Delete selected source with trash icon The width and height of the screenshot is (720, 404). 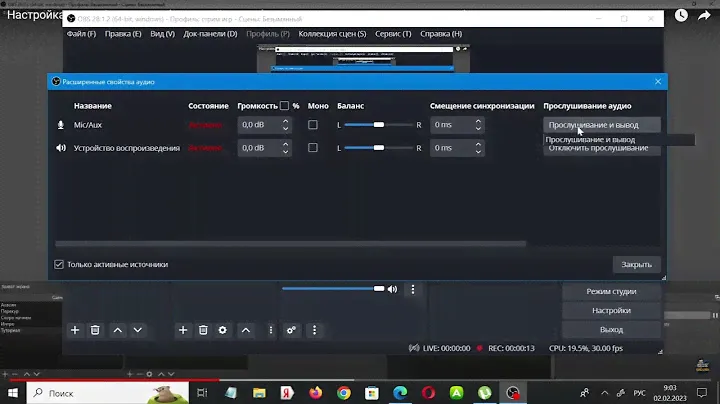point(203,329)
